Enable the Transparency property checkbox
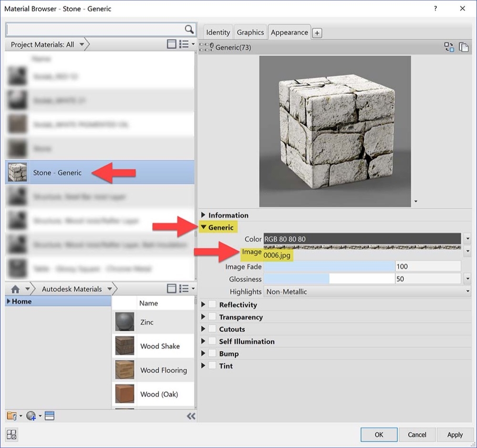The image size is (477, 448). (212, 317)
